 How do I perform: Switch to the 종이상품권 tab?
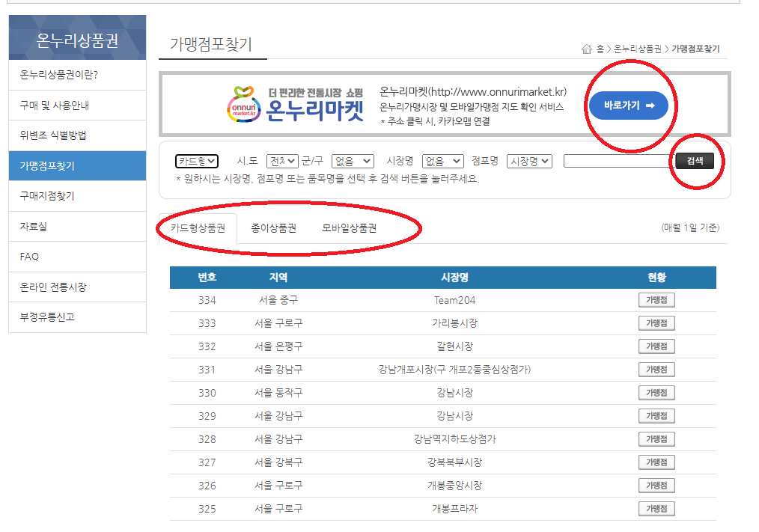pos(273,228)
